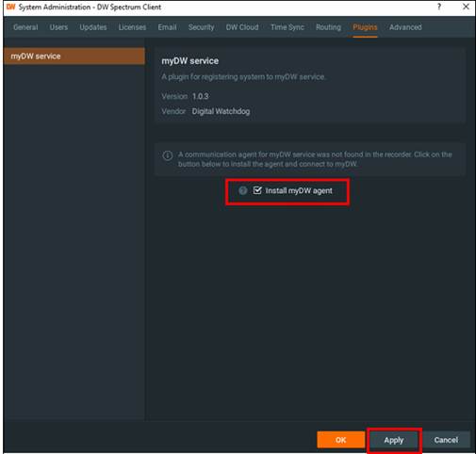
Task: Click help icon beside Install myDW agent
Action: (x=243, y=190)
